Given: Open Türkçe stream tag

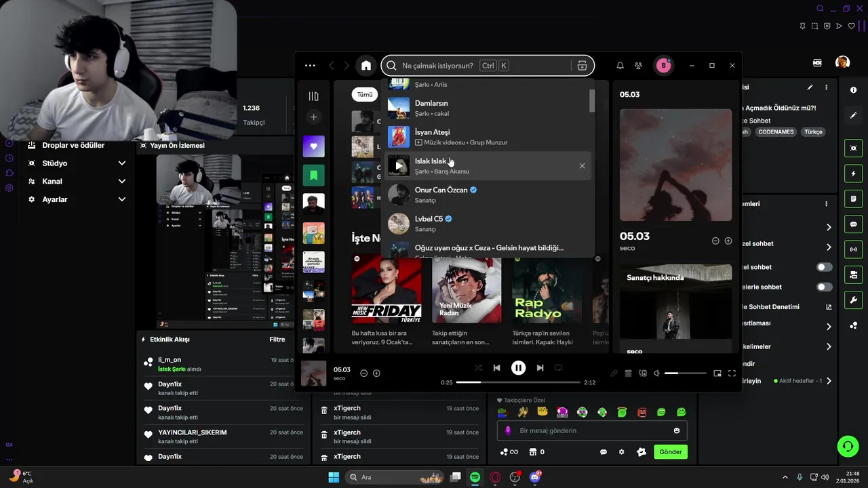Looking at the screenshot, I should (x=813, y=132).
